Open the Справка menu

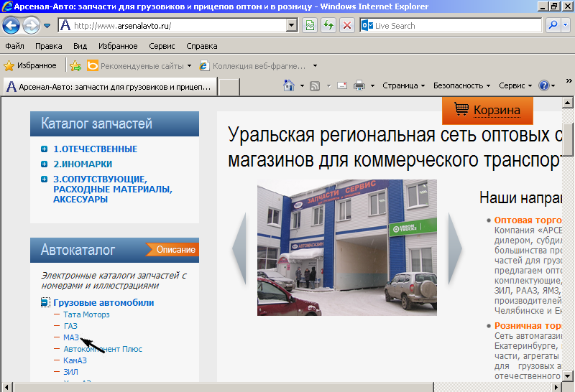coord(202,46)
